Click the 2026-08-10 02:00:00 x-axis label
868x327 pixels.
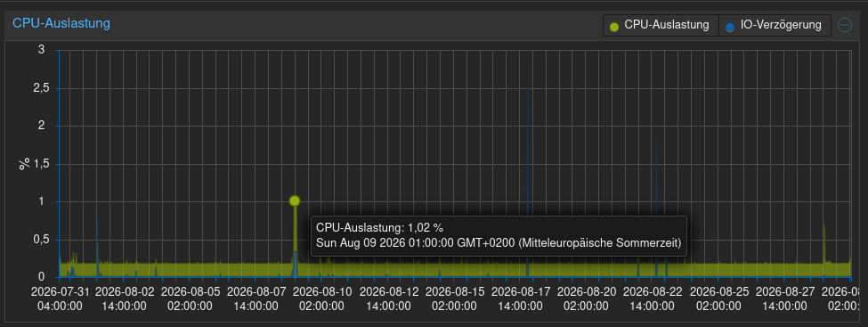(x=325, y=298)
